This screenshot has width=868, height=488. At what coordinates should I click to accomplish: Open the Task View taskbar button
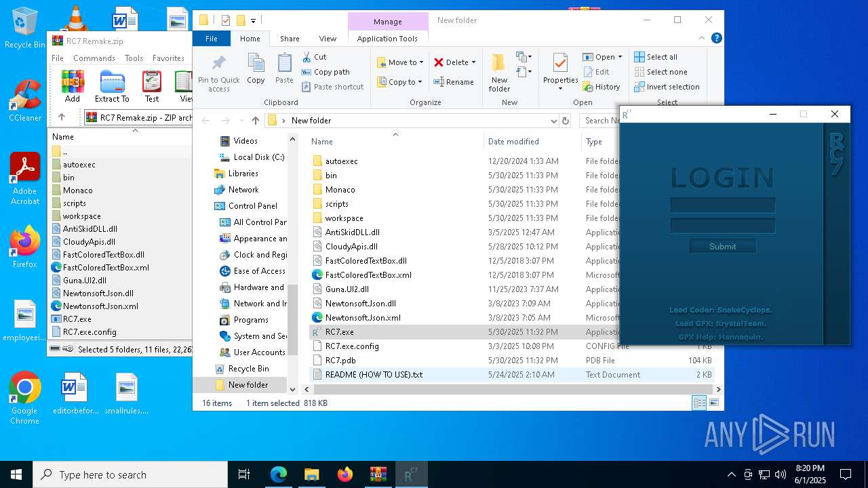point(244,474)
